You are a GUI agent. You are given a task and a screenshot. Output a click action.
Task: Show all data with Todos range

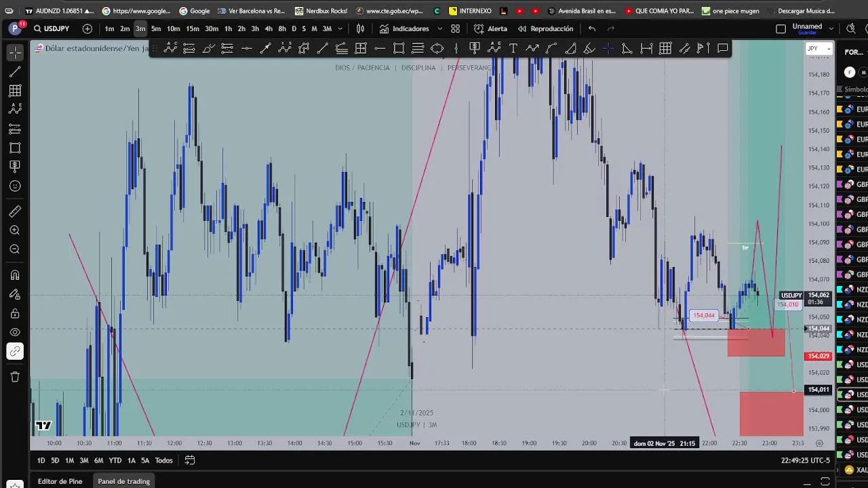click(x=163, y=460)
